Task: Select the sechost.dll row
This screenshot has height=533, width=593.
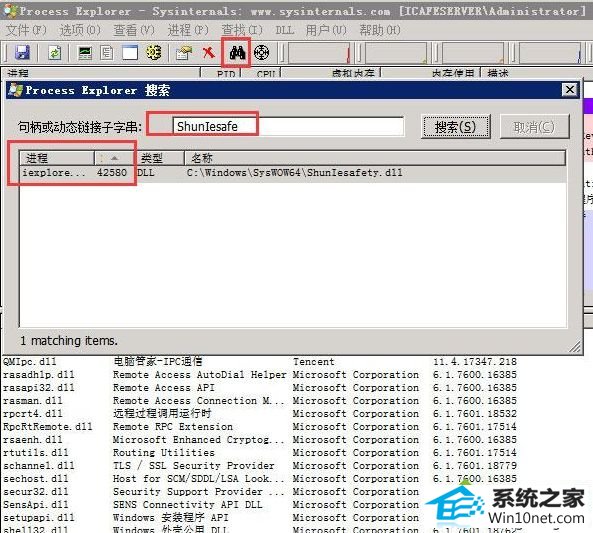Action: (x=259, y=479)
